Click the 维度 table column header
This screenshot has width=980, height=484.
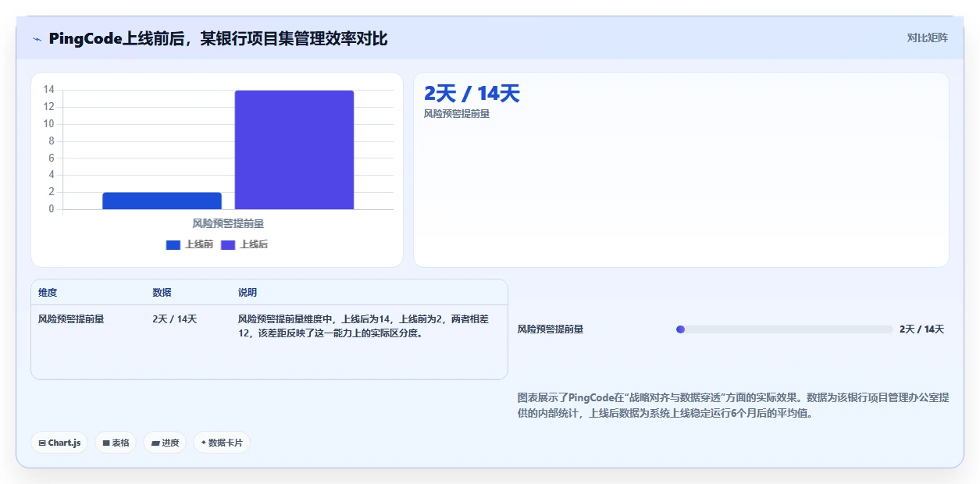pos(48,293)
